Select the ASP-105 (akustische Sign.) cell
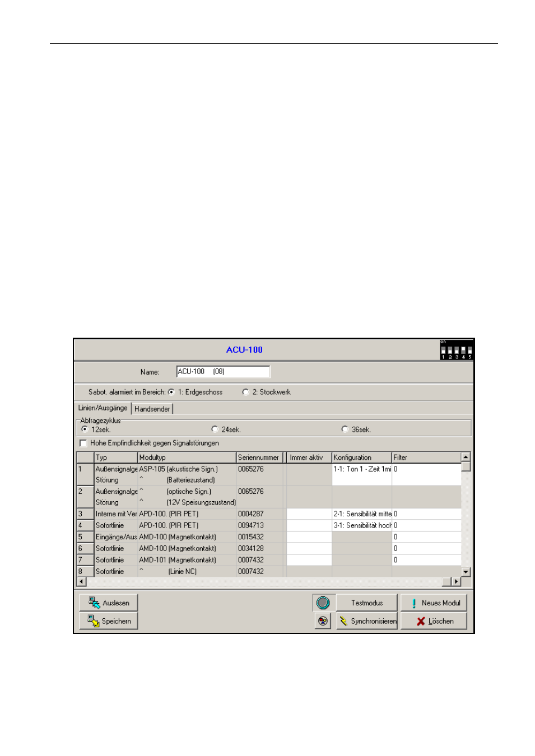This screenshot has width=535, height=756. pyautogui.click(x=187, y=469)
